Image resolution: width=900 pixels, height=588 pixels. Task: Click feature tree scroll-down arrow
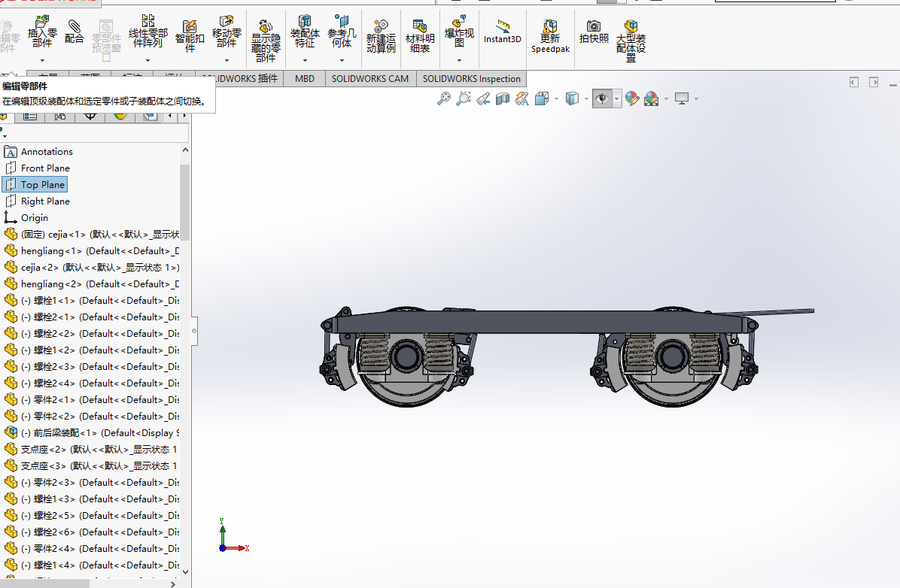click(x=185, y=571)
